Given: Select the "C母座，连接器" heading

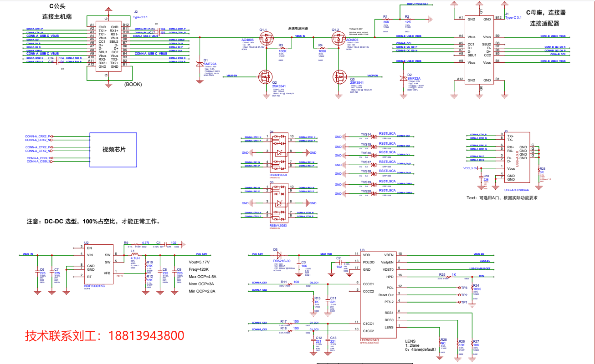Looking at the screenshot, I should pyautogui.click(x=546, y=13).
